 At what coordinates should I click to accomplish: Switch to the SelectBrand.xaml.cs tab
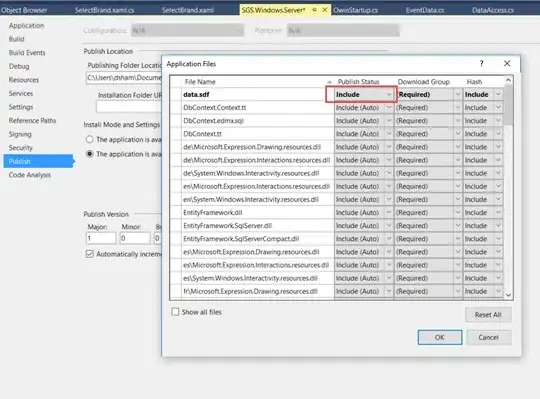104,10
